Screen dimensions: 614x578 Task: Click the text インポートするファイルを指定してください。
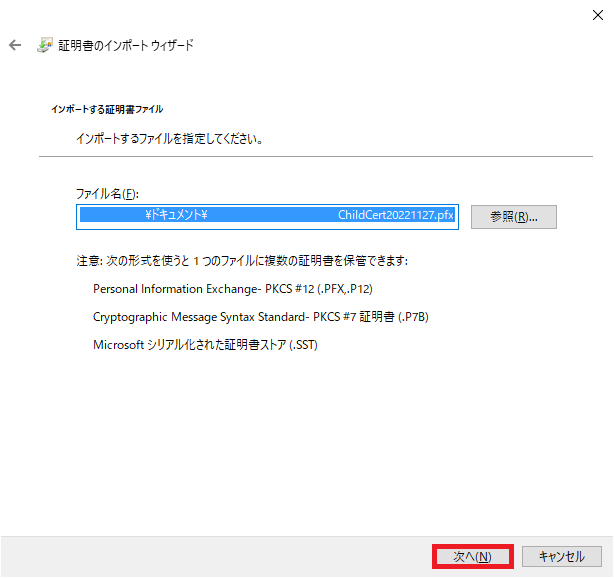pos(170,139)
